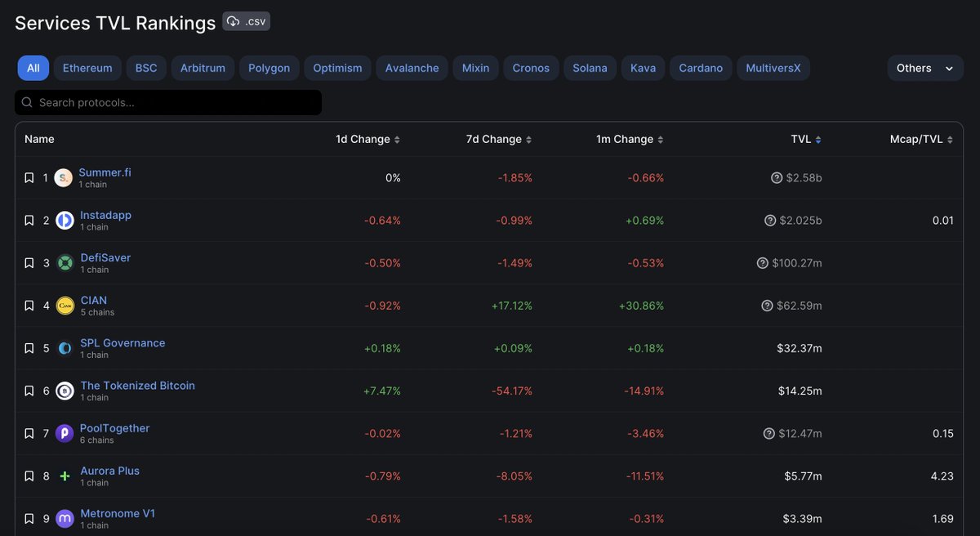Filter by Optimism chain
The height and width of the screenshot is (536, 980).
point(337,68)
